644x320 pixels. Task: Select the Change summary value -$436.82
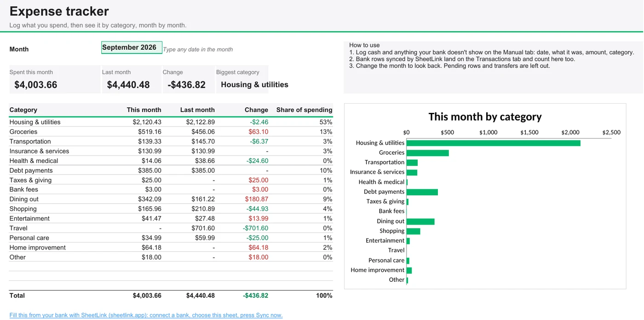186,85
